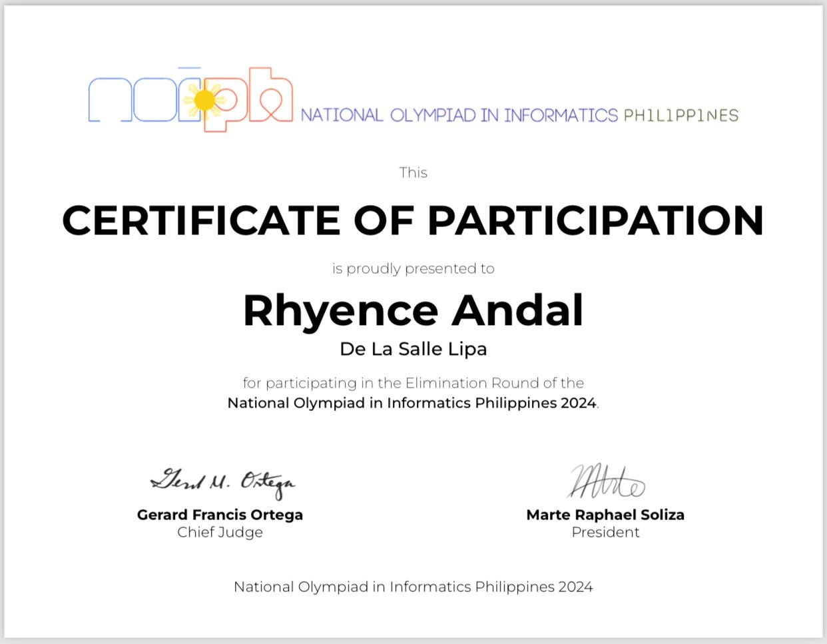Click the school name 'De La Salle Lipa'
Viewport: 827px width, 644px height.
[x=413, y=349]
